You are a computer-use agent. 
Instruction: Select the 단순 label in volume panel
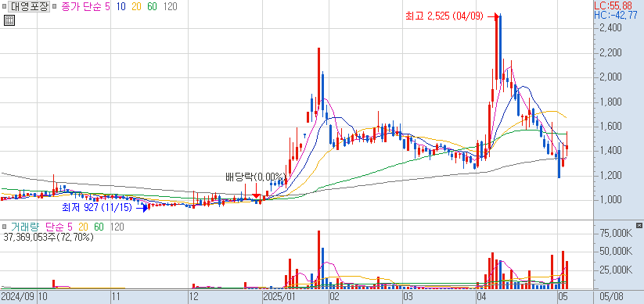click(x=55, y=227)
